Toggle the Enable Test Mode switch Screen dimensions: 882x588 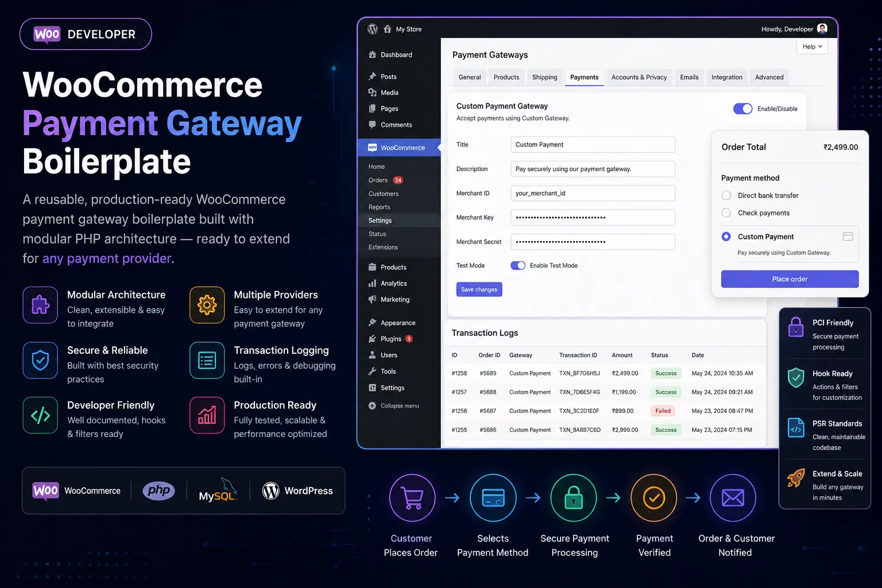click(x=518, y=265)
